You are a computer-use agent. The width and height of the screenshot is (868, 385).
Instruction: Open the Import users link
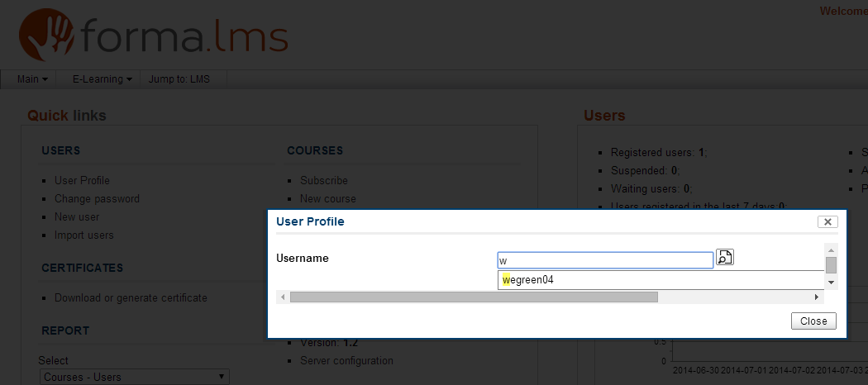coord(84,235)
